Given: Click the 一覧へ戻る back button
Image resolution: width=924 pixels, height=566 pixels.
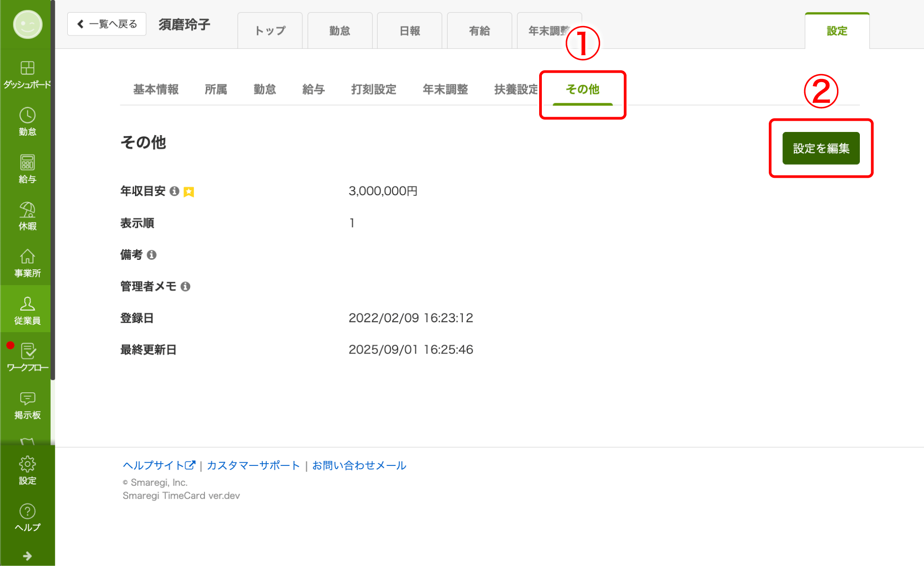Looking at the screenshot, I should pos(107,24).
